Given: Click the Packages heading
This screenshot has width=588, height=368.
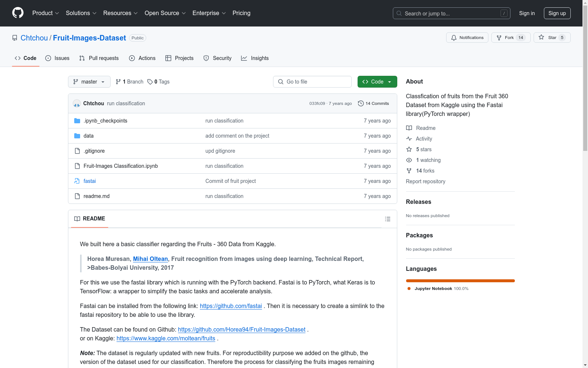Looking at the screenshot, I should pyautogui.click(x=419, y=235).
